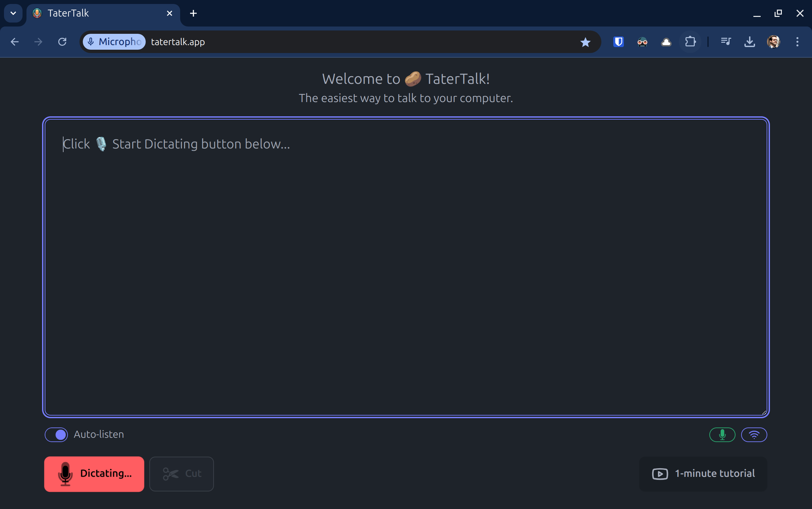This screenshot has height=509, width=812.
Task: Click the glasses-face extension icon
Action: pos(642,42)
